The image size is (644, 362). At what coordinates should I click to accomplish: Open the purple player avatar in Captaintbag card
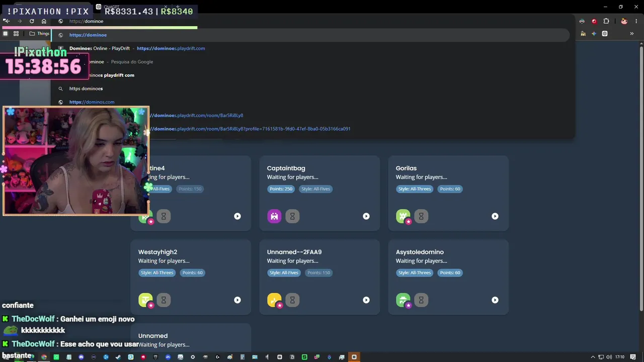[x=274, y=216]
